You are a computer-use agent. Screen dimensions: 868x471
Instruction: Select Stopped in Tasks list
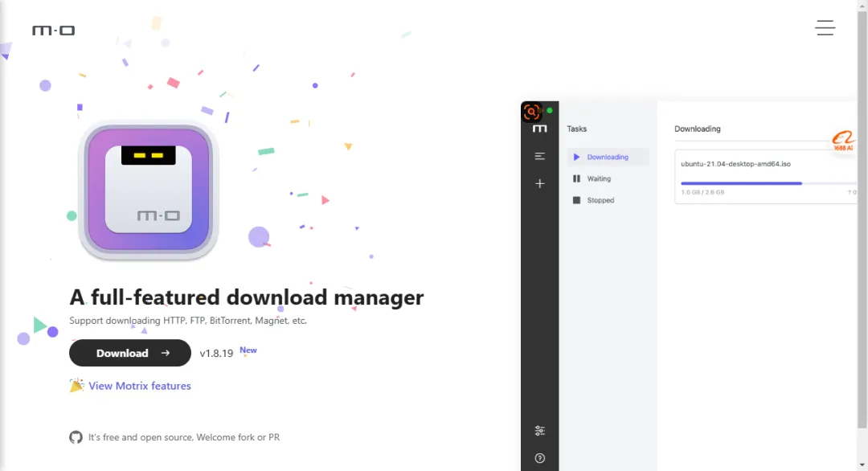point(608,200)
